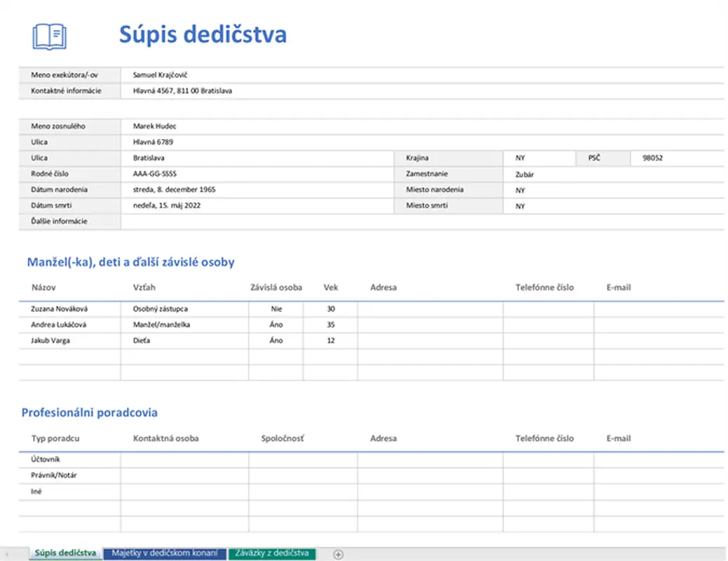The width and height of the screenshot is (728, 561).
Task: Select the Právnik/Notár advisor cell
Action: tap(70, 475)
